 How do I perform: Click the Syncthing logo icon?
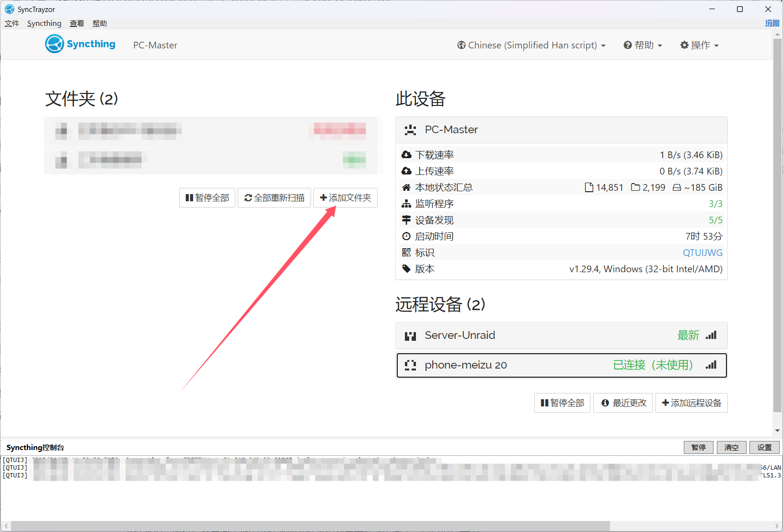[x=55, y=44]
